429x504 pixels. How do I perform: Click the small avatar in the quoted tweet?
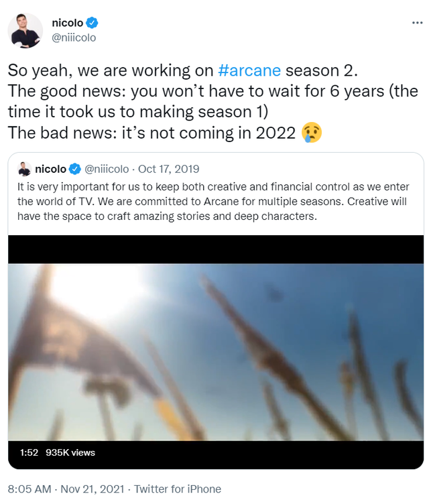pyautogui.click(x=24, y=169)
